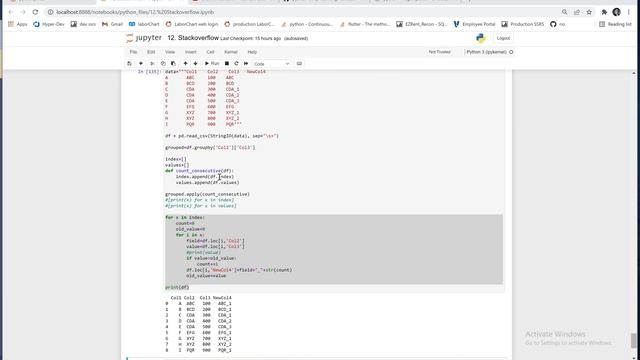This screenshot has height=360, width=640.
Task: Open the Reading list
Action: 615,24
